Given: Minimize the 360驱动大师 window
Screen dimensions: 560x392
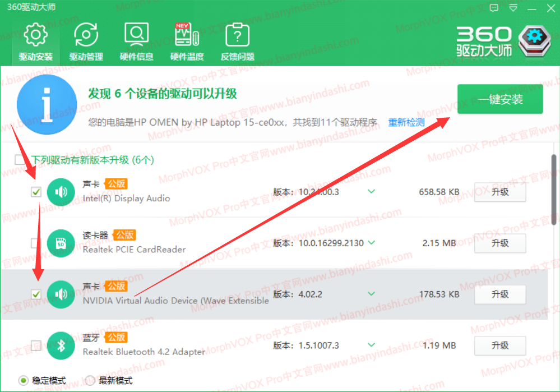Looking at the screenshot, I should 532,8.
